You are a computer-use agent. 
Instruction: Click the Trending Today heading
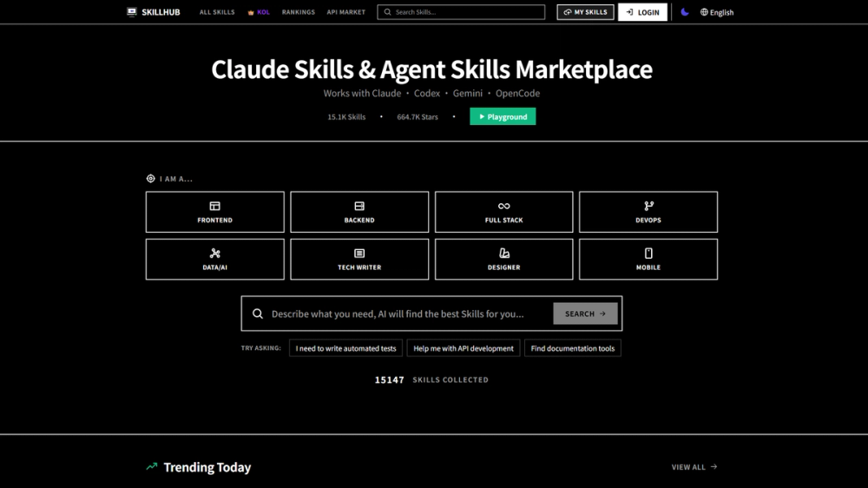click(x=207, y=467)
